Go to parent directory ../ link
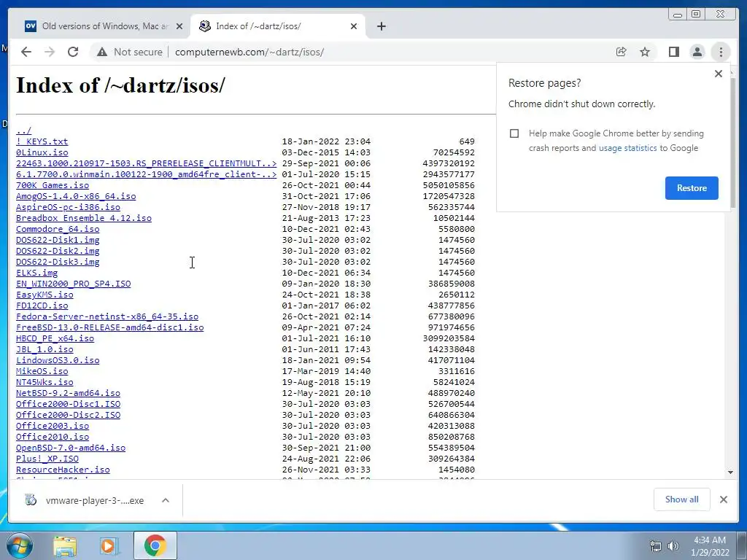 pos(24,131)
